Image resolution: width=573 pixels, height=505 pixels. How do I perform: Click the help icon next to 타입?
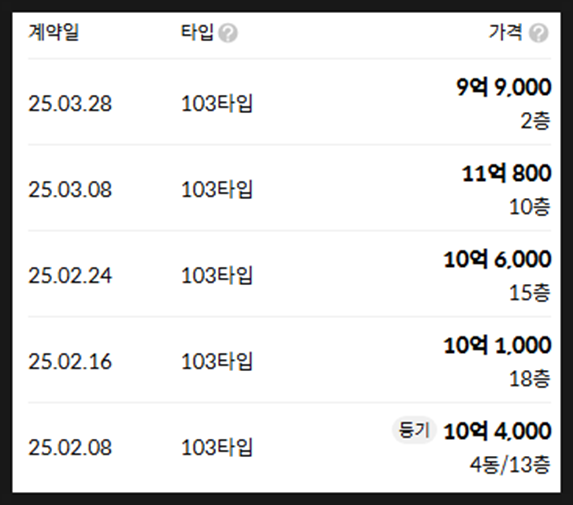click(228, 33)
